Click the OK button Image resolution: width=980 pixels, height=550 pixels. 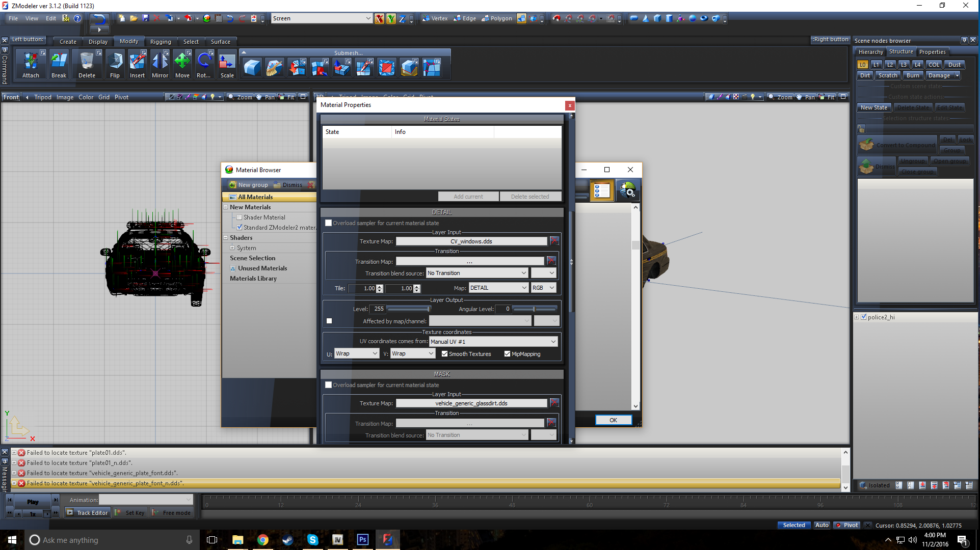(613, 420)
